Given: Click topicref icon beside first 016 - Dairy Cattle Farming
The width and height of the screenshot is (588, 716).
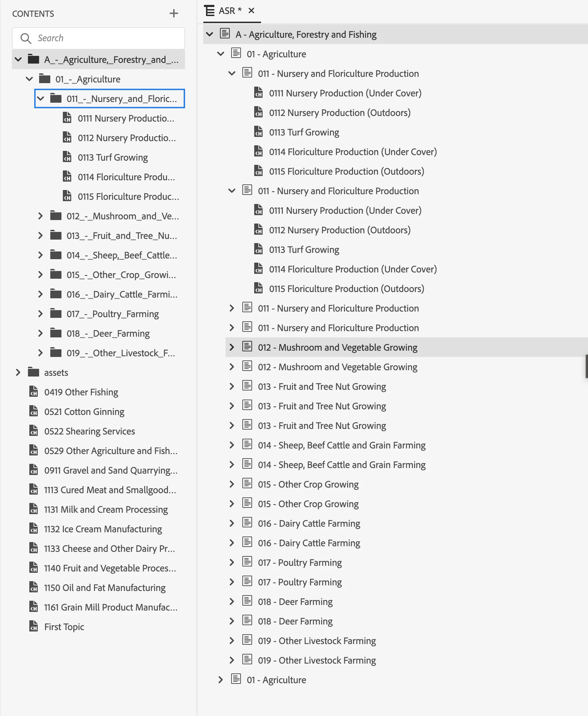Looking at the screenshot, I should pyautogui.click(x=247, y=523).
